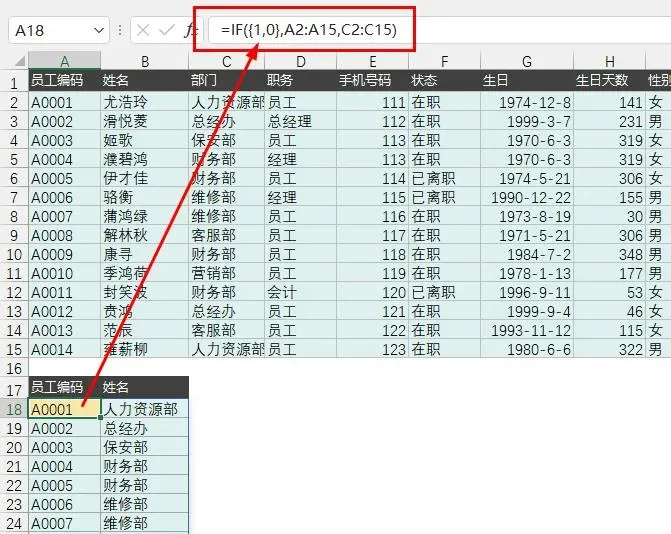
Task: Select name cell 骆衡
Action: point(145,197)
